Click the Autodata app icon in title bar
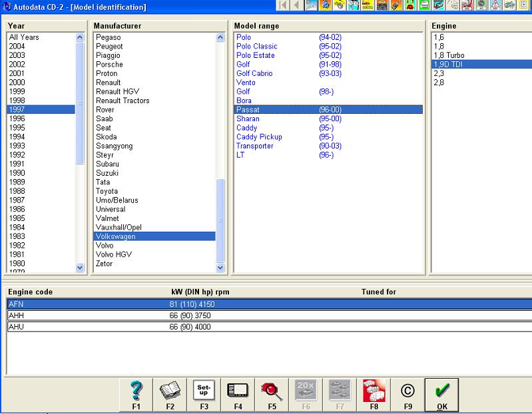This screenshot has width=532, height=414. pyautogui.click(x=7, y=7)
